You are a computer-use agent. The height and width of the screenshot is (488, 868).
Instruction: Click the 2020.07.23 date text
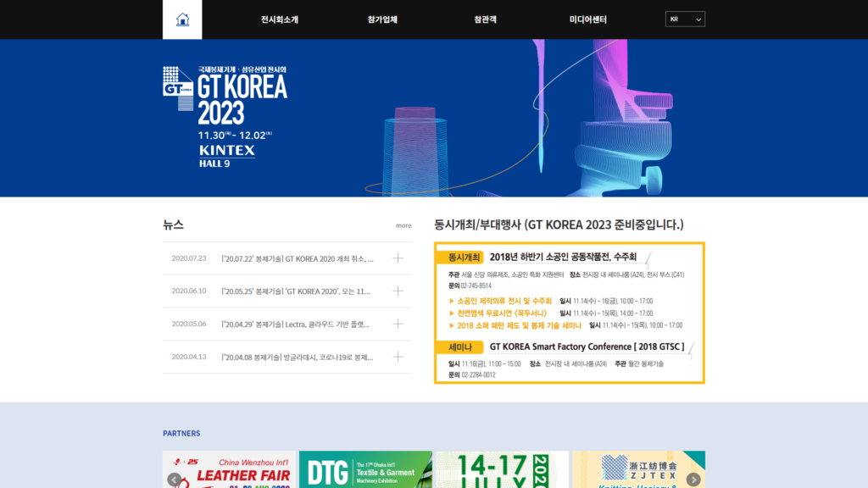[x=189, y=258]
